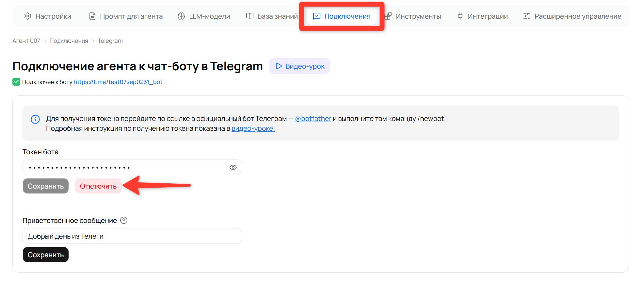The image size is (644, 285).
Task: Click the blue info icon in hint box
Action: tap(35, 119)
